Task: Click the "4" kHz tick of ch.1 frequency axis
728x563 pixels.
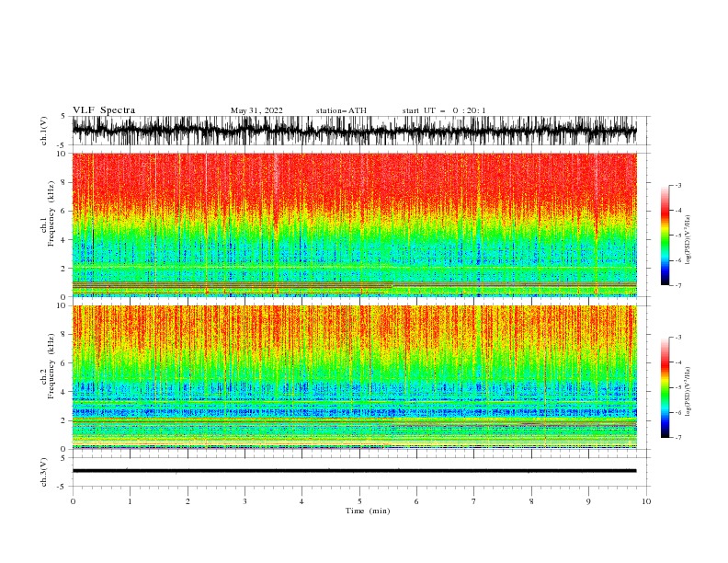Action: [x=63, y=240]
